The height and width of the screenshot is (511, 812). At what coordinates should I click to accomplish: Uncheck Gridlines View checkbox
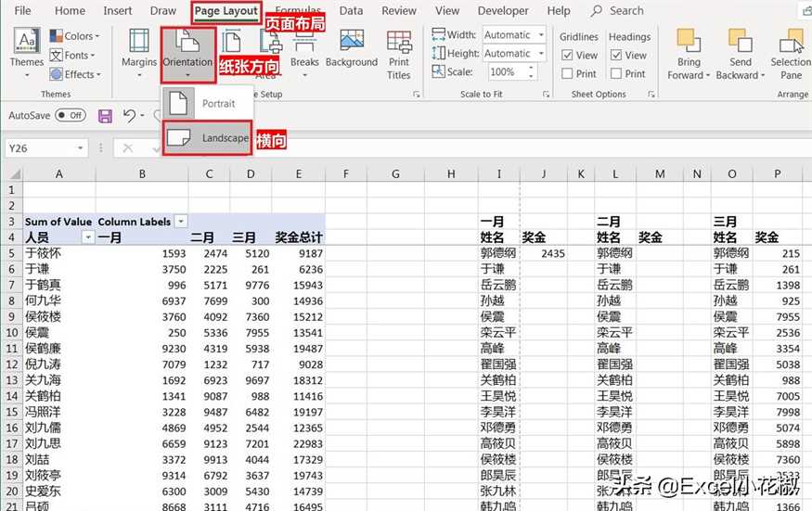(568, 56)
